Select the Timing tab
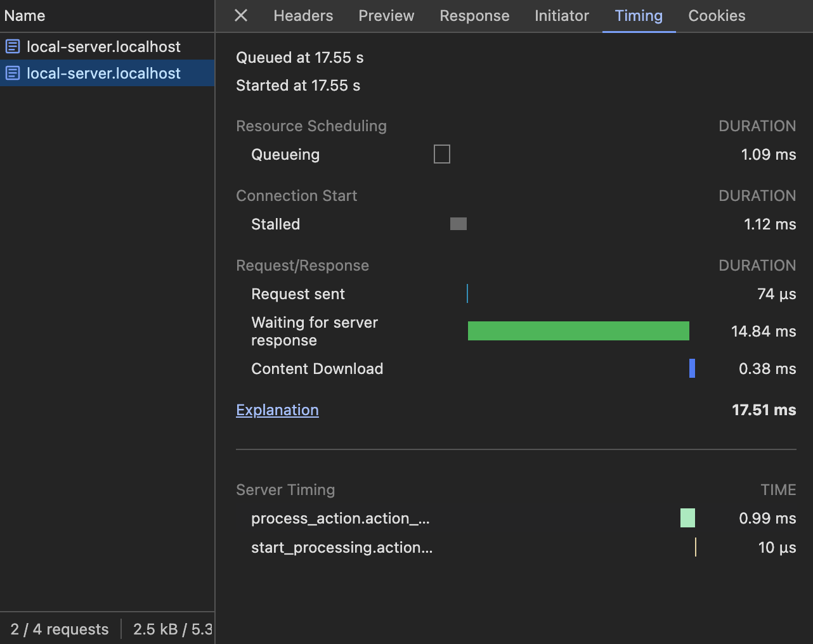Image resolution: width=813 pixels, height=644 pixels. click(x=639, y=16)
